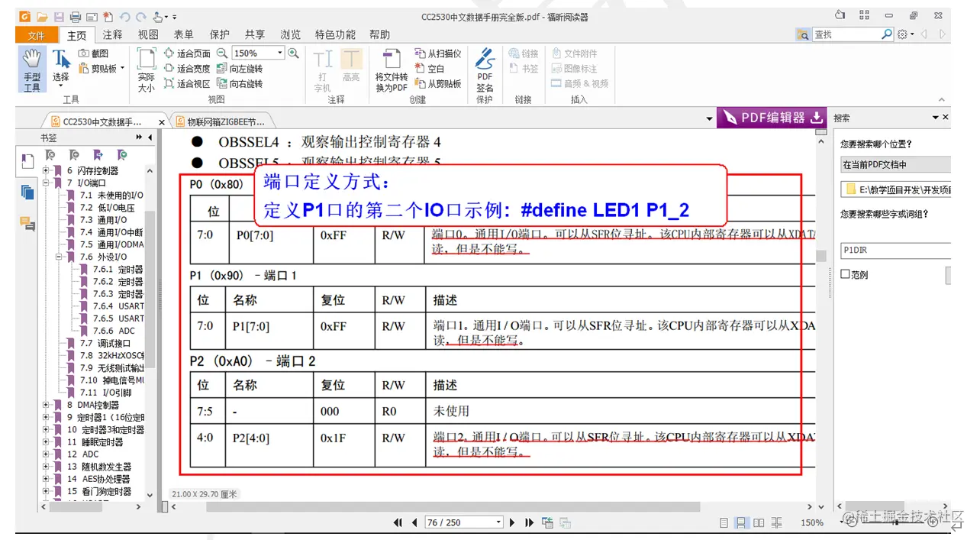Viewport: 980px width, 540px height.
Task: Click the Undo arrow in quick toolbar
Action: 125,17
